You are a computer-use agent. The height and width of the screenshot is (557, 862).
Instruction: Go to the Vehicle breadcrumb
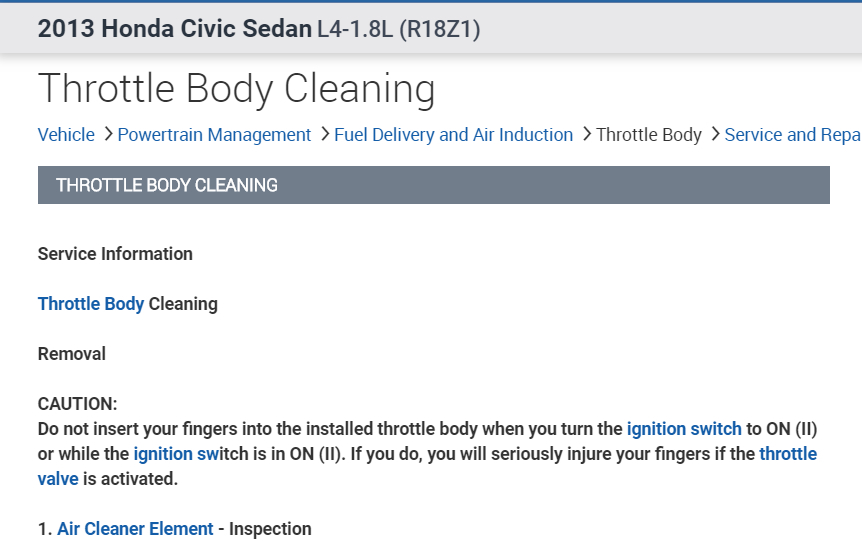point(66,135)
